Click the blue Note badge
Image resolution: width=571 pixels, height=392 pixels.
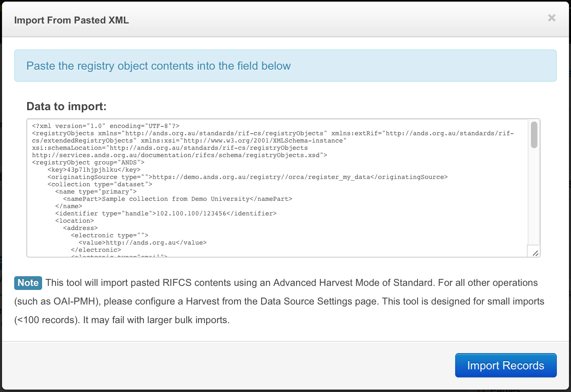[x=28, y=283]
